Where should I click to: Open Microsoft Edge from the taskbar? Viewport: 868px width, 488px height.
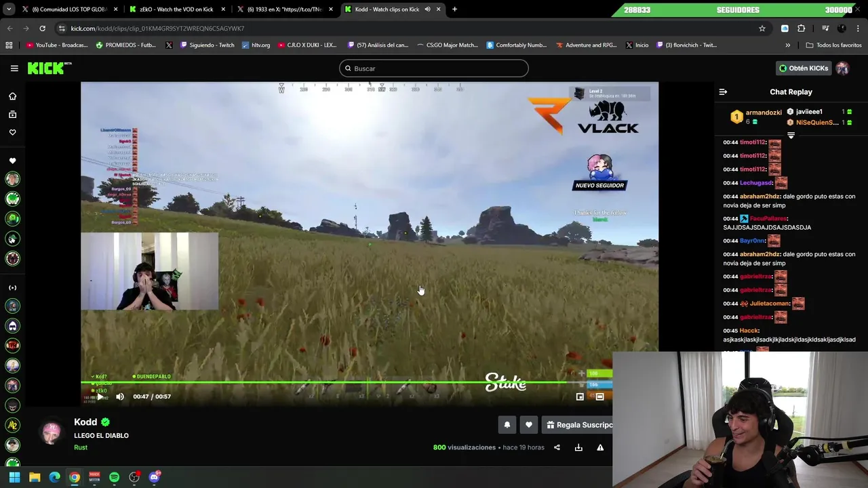coord(54,477)
